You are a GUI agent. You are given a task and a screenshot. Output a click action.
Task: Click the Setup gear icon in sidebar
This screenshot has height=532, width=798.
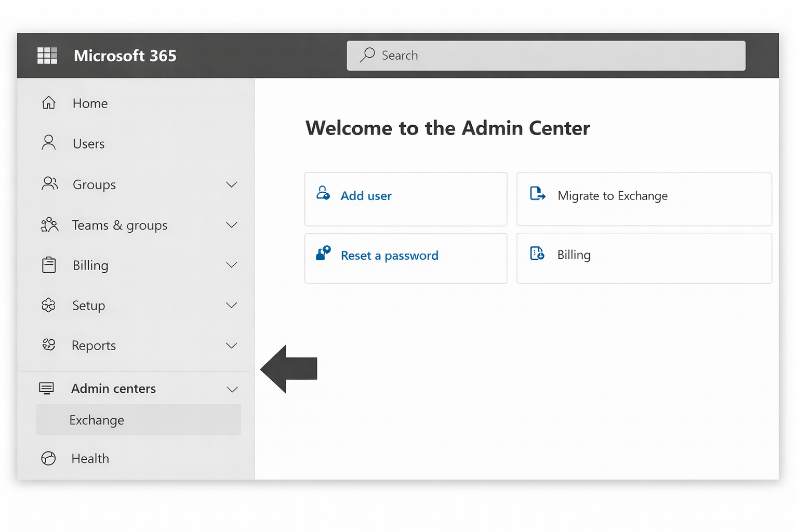click(x=48, y=305)
